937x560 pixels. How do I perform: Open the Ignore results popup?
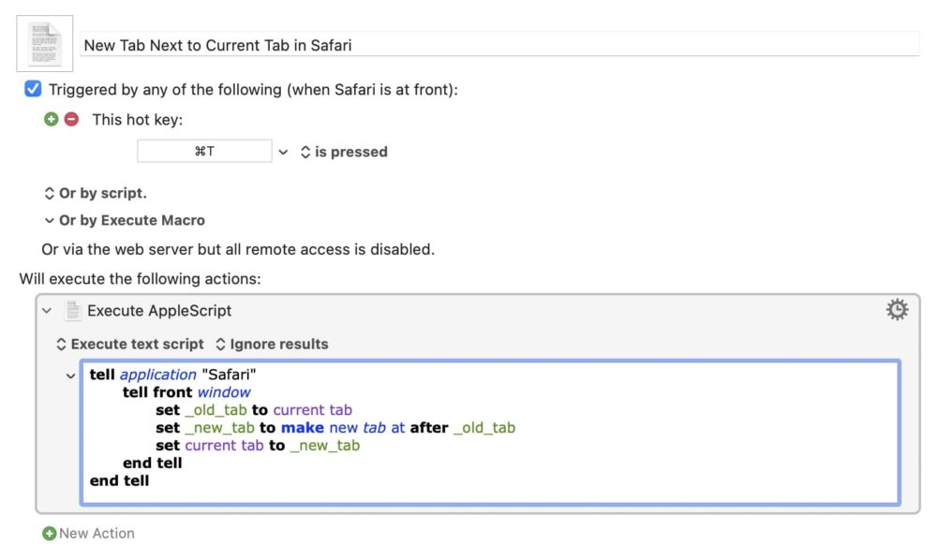point(273,344)
